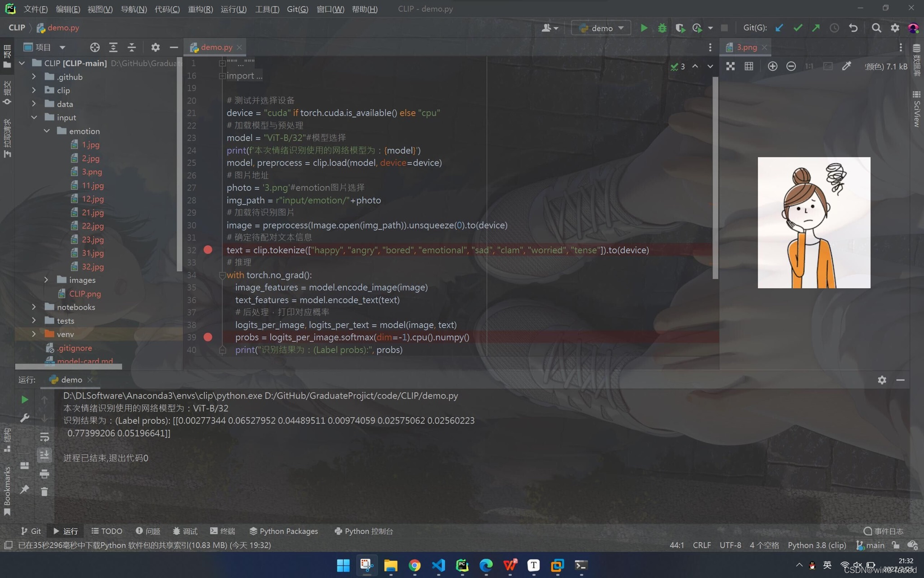This screenshot has width=924, height=578.
Task: Start Debug with the bug icon
Action: pos(662,28)
